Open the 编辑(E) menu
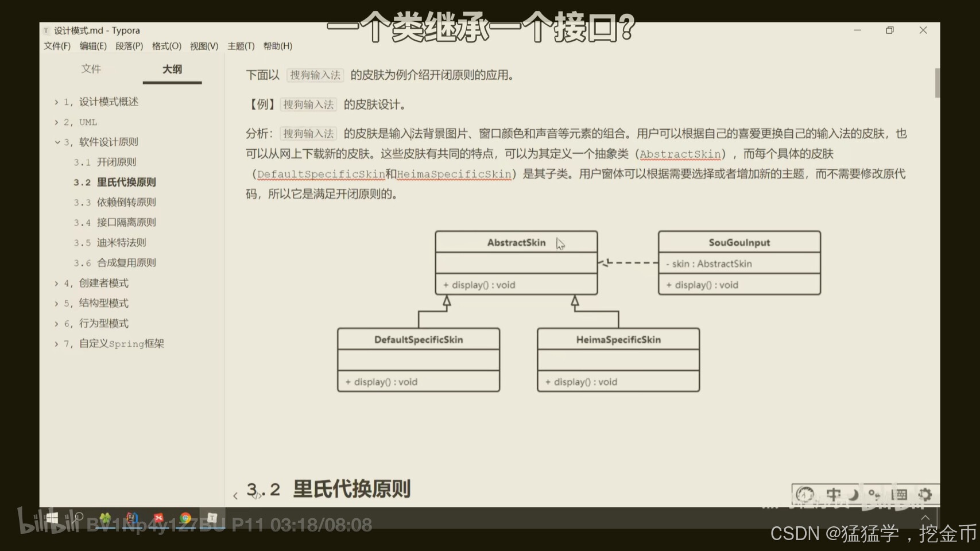Image resolution: width=980 pixels, height=551 pixels. coord(93,46)
